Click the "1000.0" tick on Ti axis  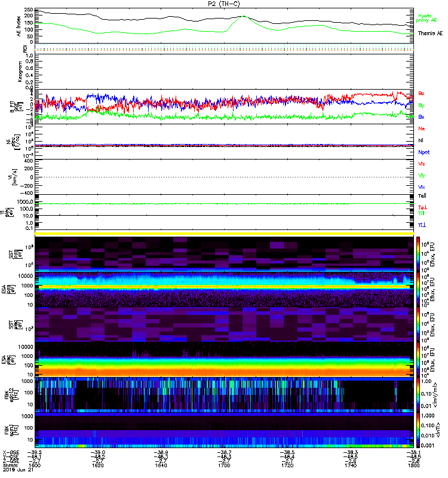pyautogui.click(x=25, y=202)
